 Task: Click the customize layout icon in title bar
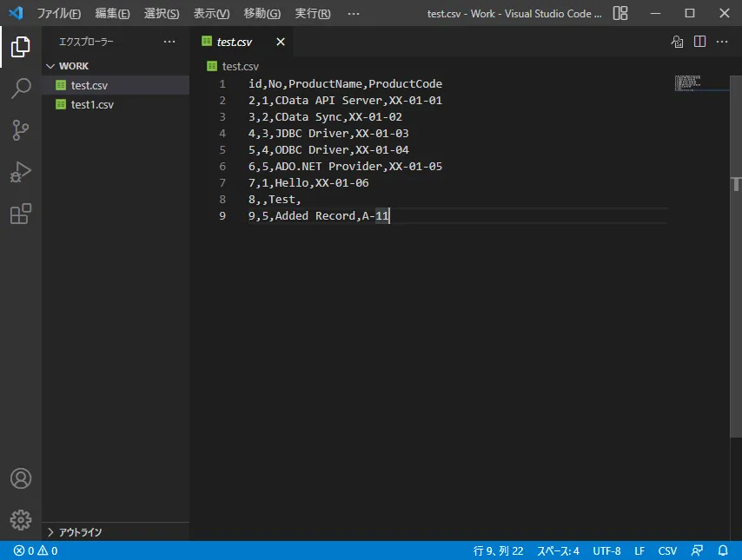[620, 13]
